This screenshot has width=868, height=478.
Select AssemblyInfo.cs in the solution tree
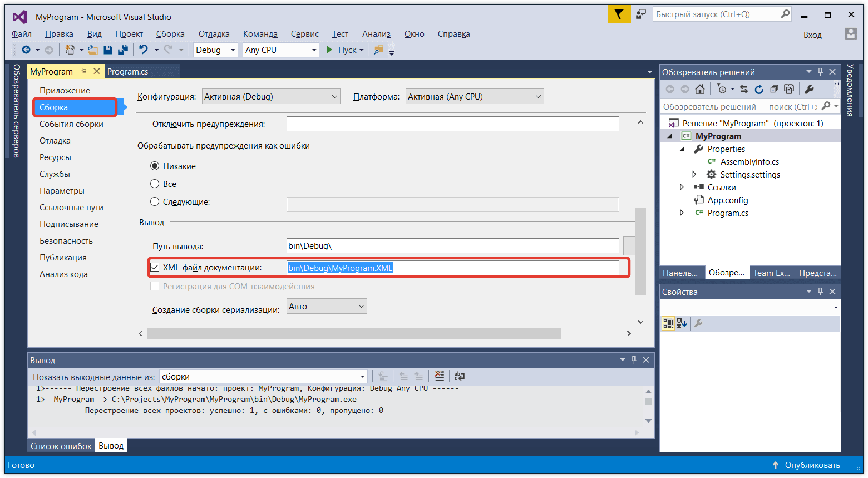click(x=749, y=162)
